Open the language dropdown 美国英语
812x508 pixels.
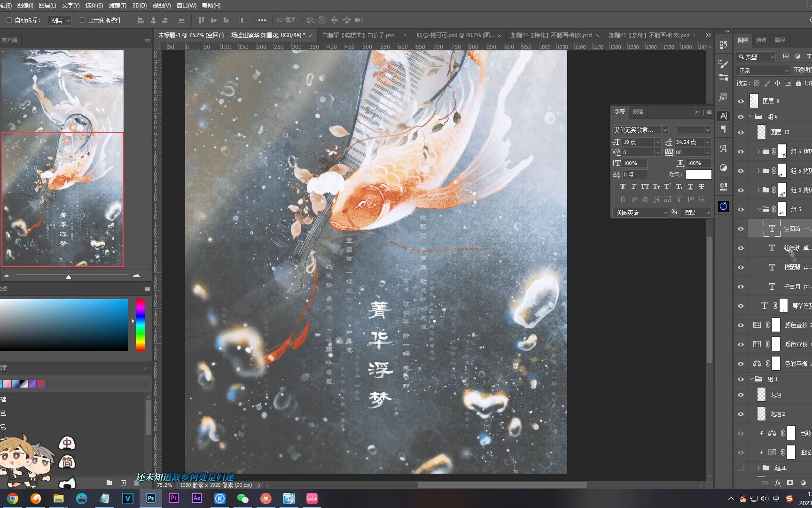(x=640, y=213)
